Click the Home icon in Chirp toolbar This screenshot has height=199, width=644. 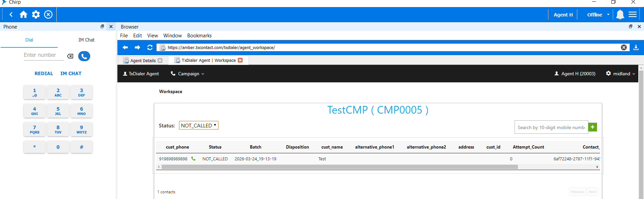(x=23, y=14)
